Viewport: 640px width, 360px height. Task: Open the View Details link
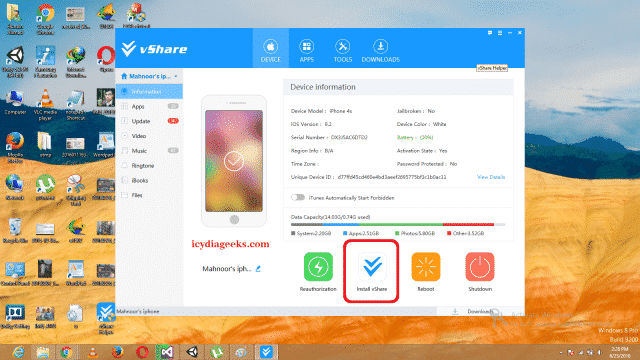tap(491, 177)
